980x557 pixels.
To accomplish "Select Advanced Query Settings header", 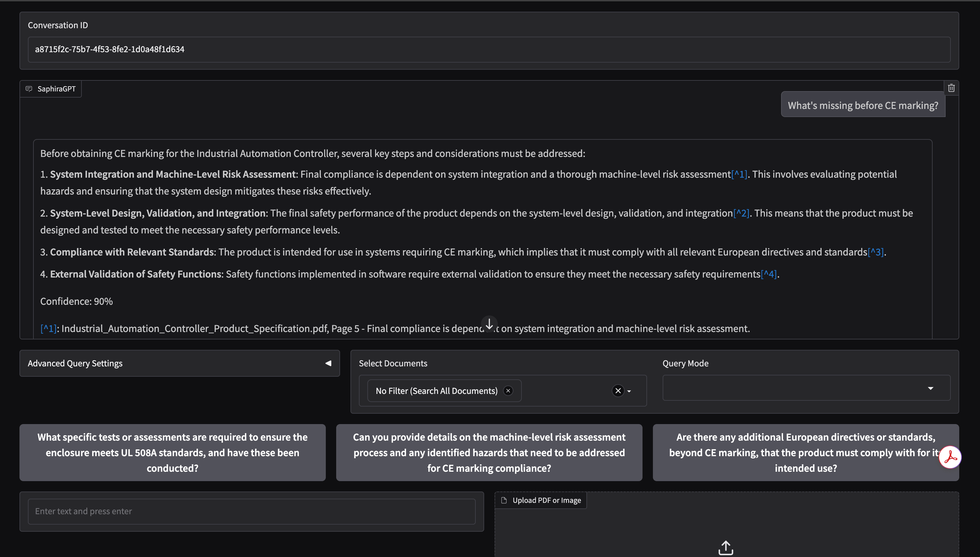I will [x=75, y=363].
